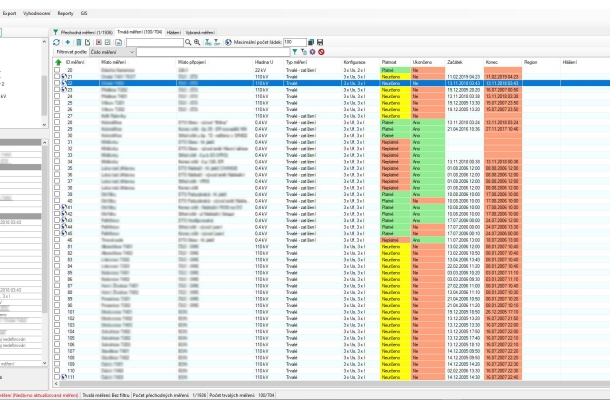Switch to the Přechodná měření tab

(84, 32)
